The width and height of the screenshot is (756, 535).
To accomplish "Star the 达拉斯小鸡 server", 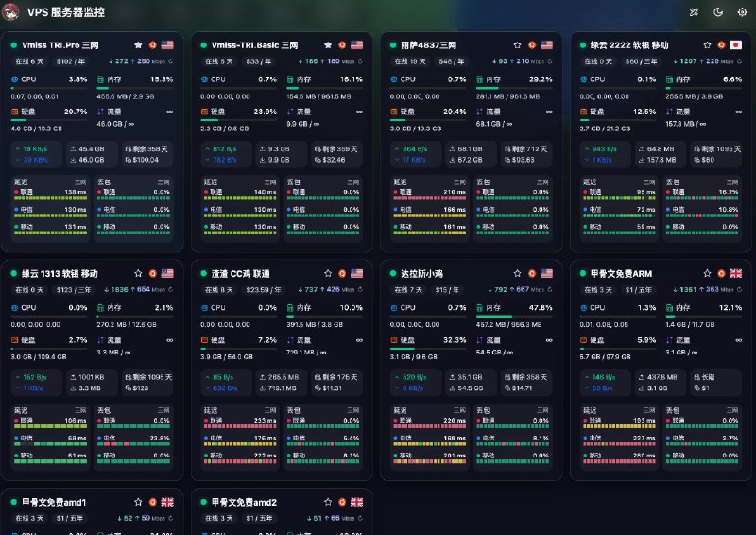I will [517, 273].
